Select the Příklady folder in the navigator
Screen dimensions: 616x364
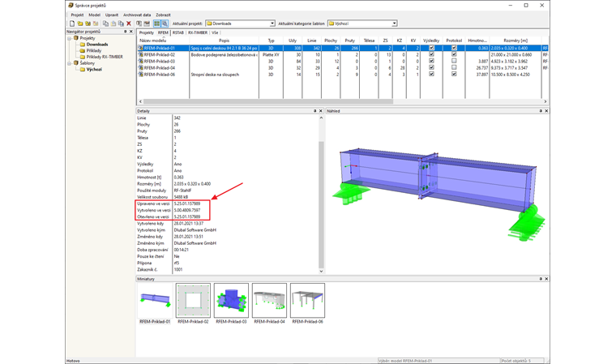(x=91, y=51)
